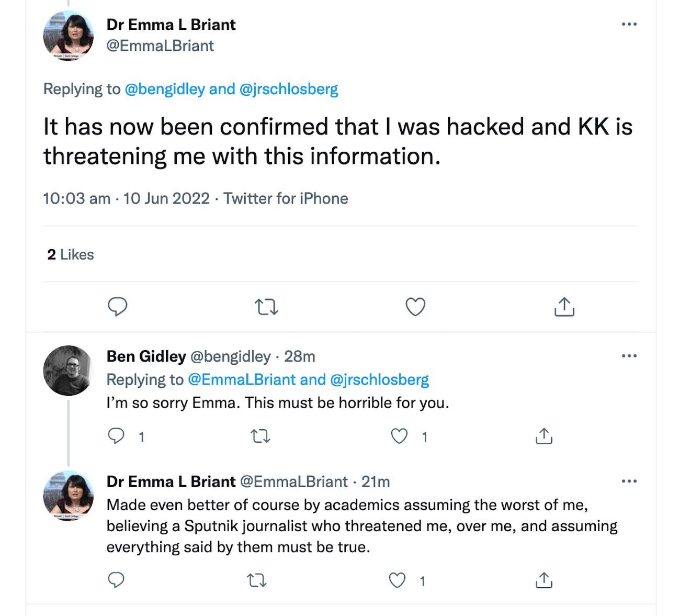Reply to the main hacked tweet
The height and width of the screenshot is (616, 680).
tap(117, 307)
